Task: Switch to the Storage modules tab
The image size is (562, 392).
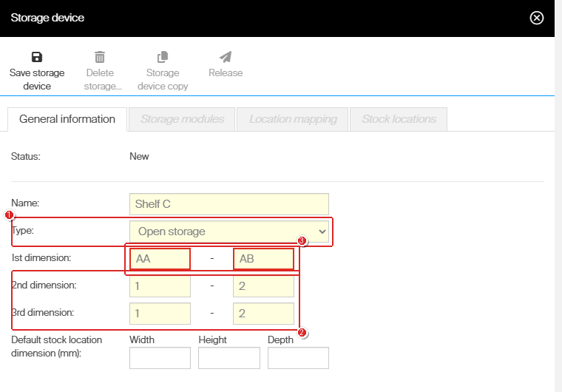Action: pyautogui.click(x=182, y=119)
